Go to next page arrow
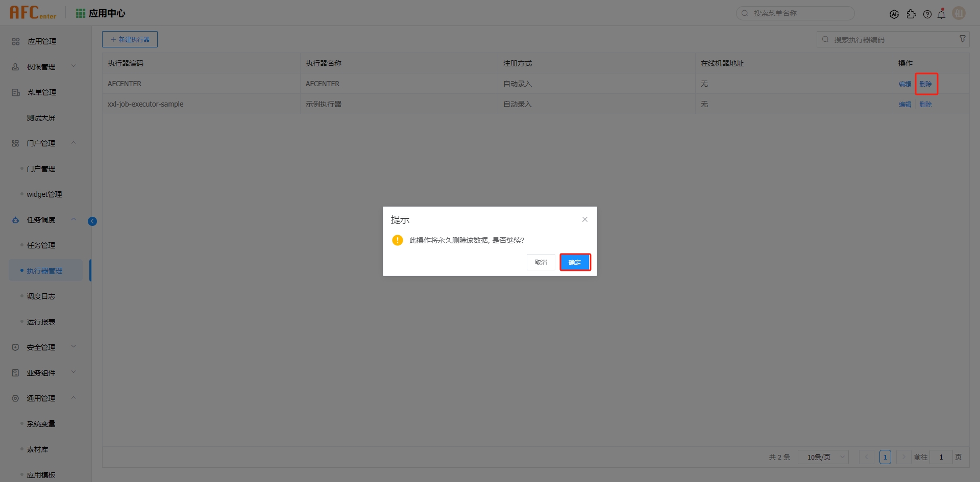980x482 pixels. click(904, 457)
